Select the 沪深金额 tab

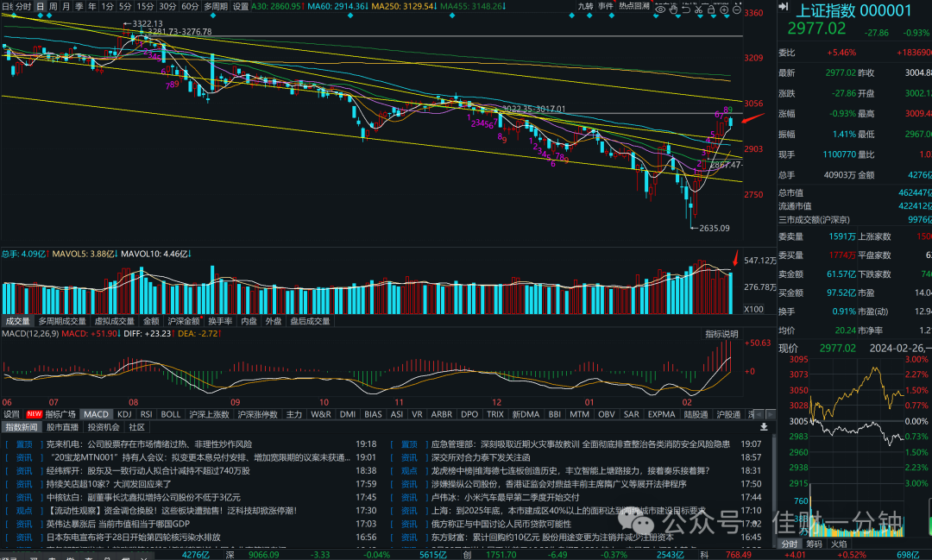click(x=185, y=321)
